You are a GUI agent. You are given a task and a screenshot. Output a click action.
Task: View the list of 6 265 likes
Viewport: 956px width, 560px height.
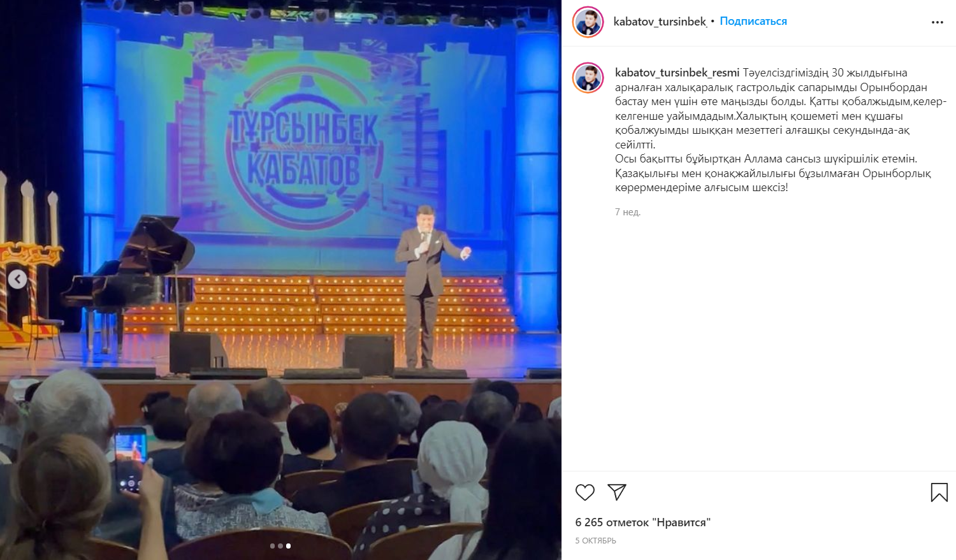642,522
